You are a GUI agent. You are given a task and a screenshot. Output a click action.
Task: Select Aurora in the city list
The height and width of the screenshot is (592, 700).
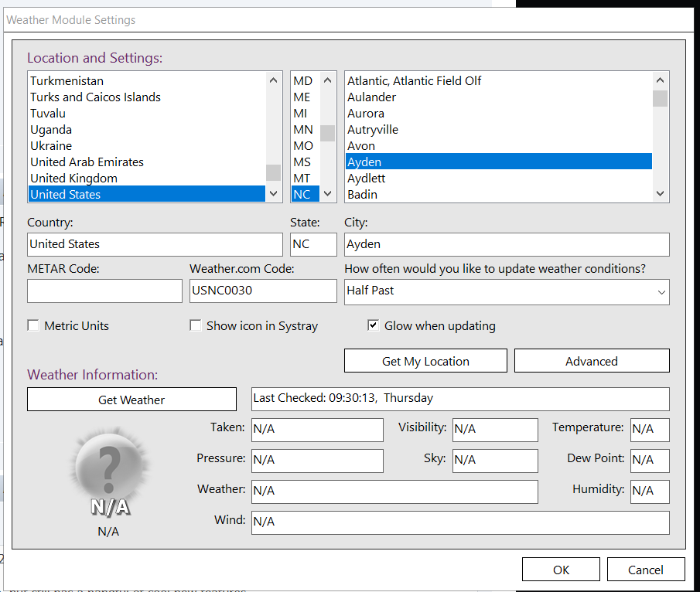click(x=366, y=114)
